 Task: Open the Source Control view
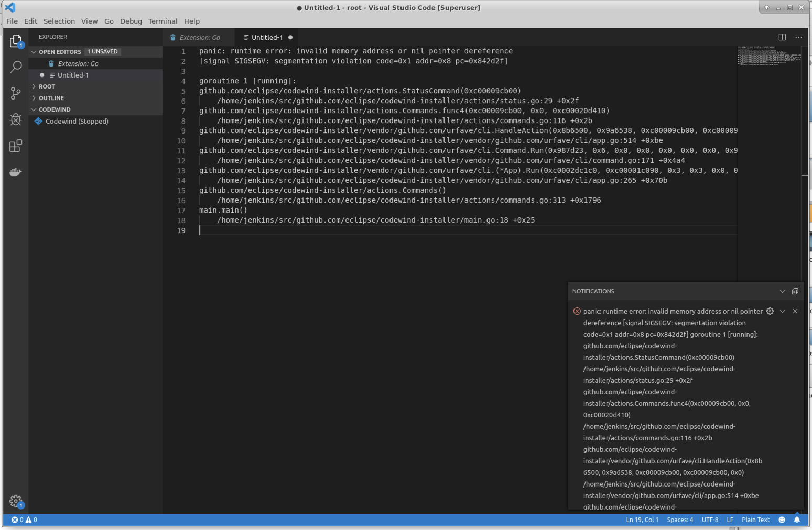[x=16, y=93]
